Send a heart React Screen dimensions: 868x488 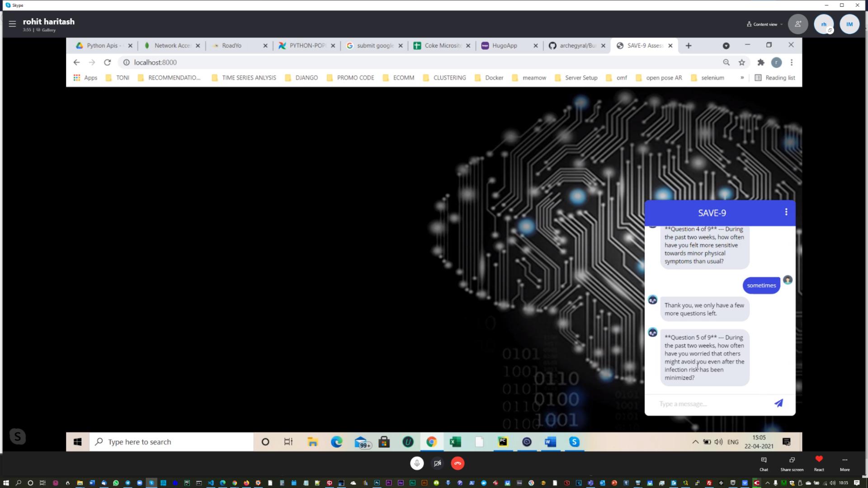pos(819,464)
